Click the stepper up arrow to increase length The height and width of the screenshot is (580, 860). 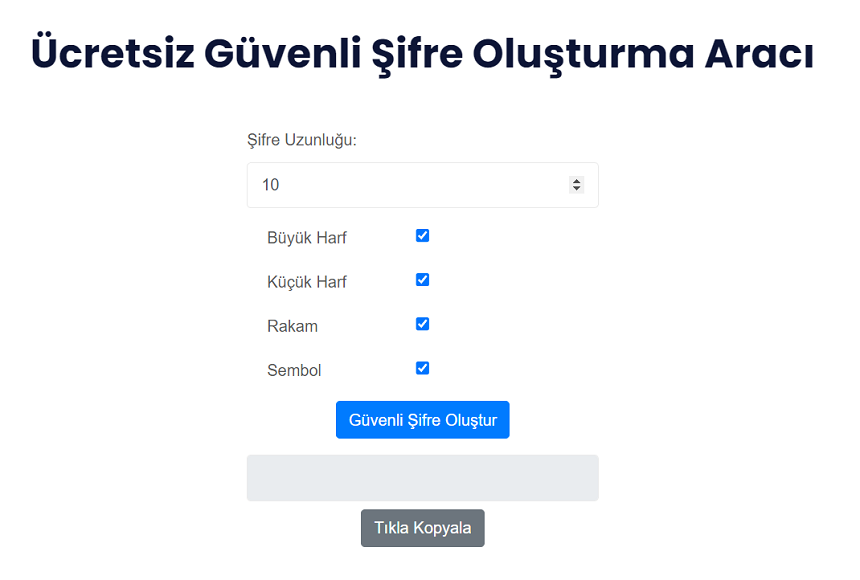(x=576, y=179)
